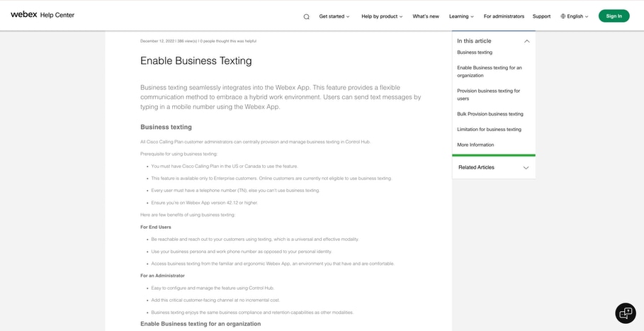This screenshot has width=644, height=331.
Task: Click 'Prerequisite for using business texting' line
Action: (x=179, y=154)
